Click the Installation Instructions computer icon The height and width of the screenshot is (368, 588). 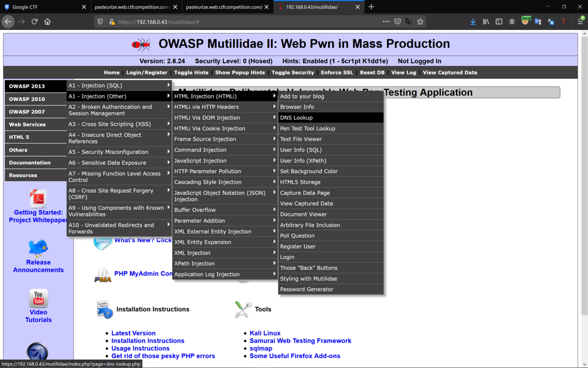[x=104, y=310]
